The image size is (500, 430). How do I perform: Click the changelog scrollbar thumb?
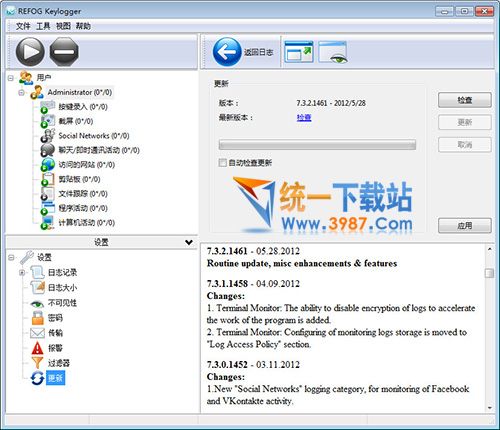point(489,273)
